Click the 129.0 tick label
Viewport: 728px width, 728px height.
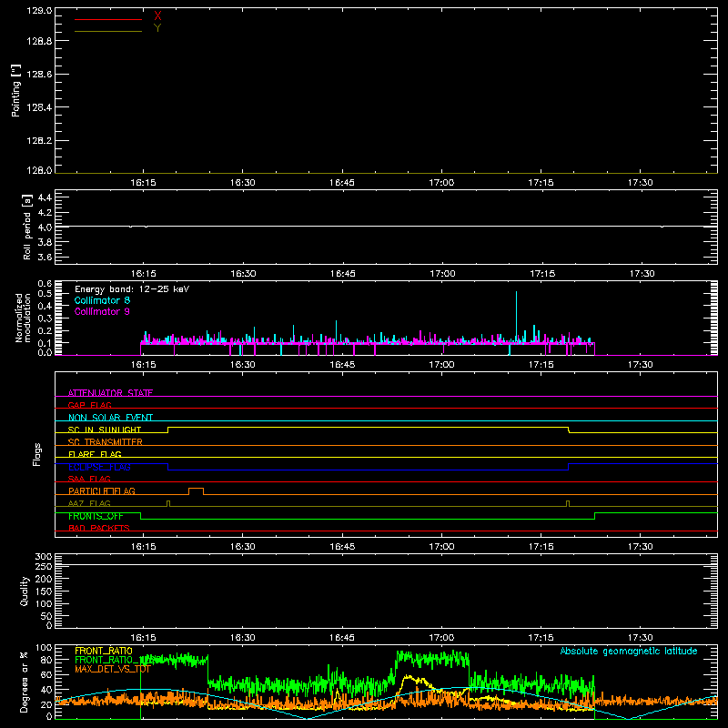pos(39,11)
